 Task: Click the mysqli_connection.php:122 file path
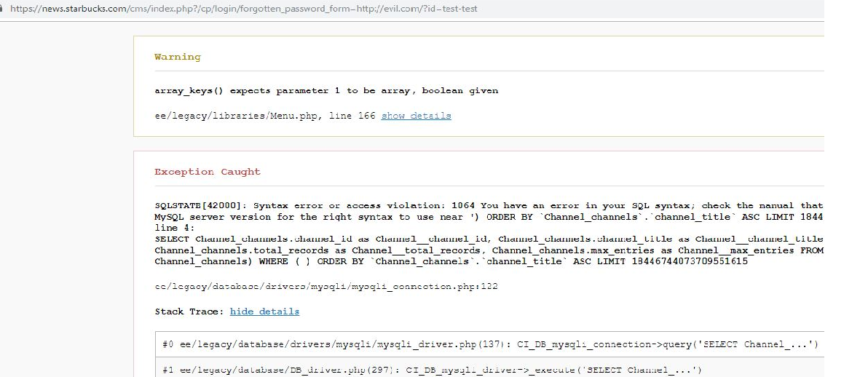click(x=325, y=287)
